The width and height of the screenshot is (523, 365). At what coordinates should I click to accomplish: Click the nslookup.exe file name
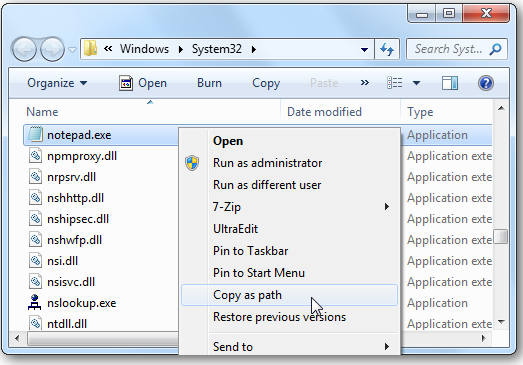[82, 303]
